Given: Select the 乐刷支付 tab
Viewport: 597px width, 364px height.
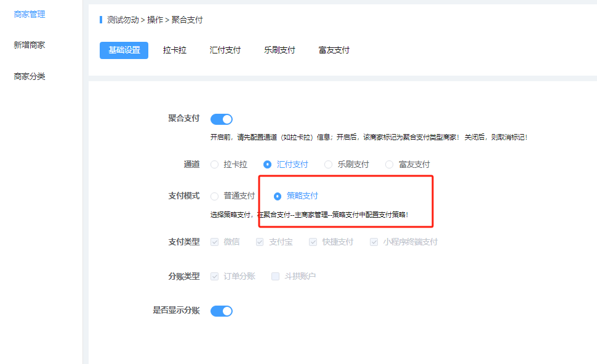Looking at the screenshot, I should [279, 50].
